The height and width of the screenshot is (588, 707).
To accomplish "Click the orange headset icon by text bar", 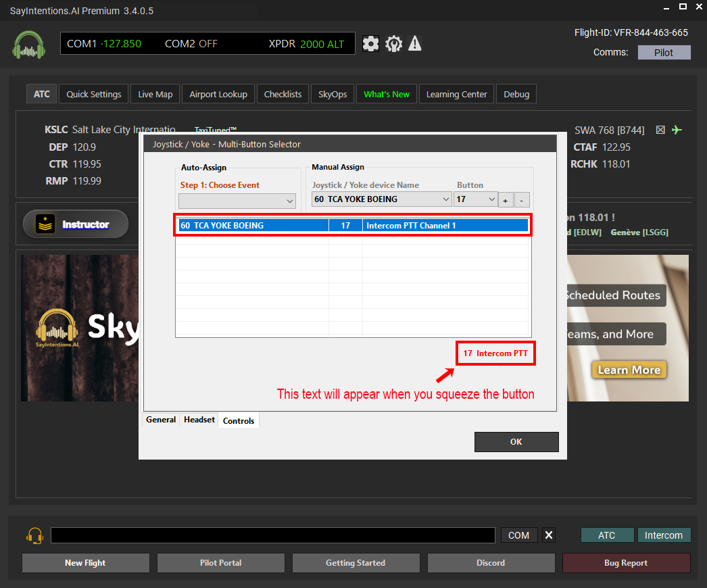I will pos(34,535).
